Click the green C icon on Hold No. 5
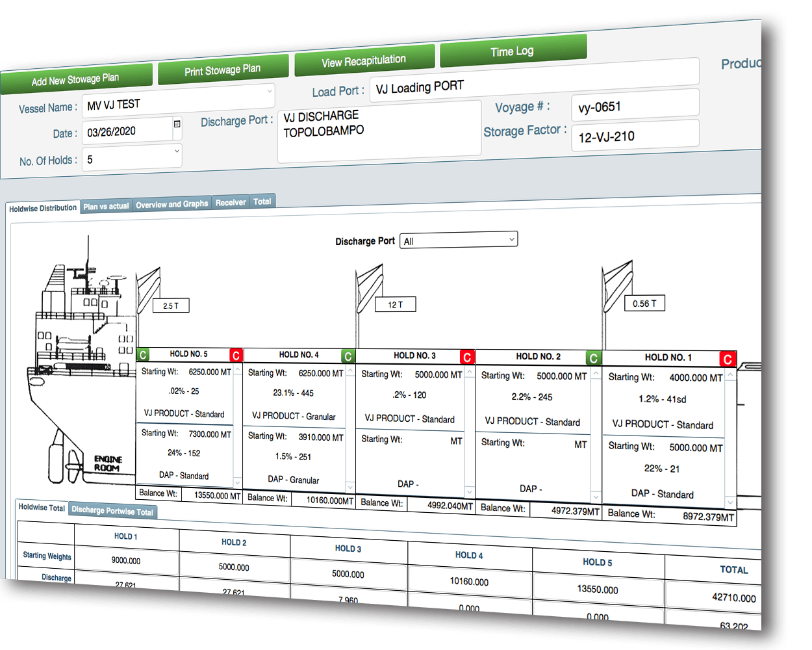The height and width of the screenshot is (650, 812). click(x=143, y=355)
